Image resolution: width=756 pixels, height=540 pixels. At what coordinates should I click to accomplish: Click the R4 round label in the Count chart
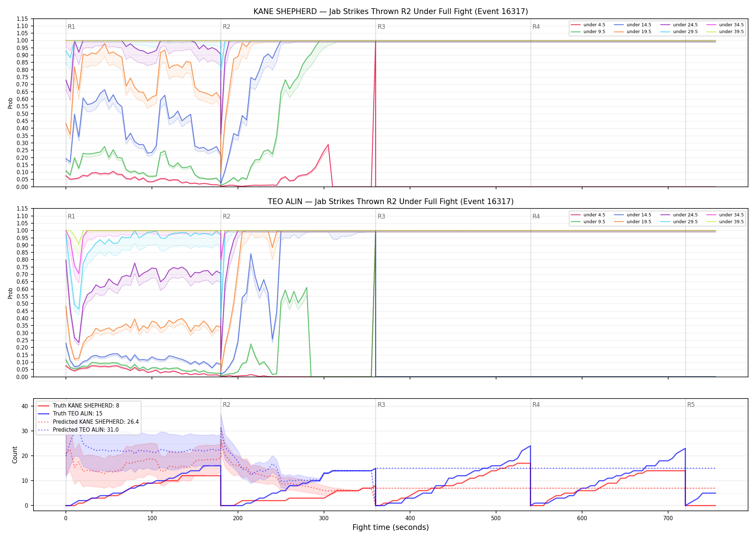point(536,405)
